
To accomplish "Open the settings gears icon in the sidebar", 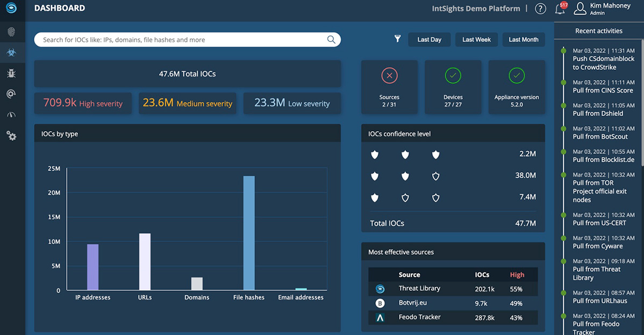I will coord(11,136).
